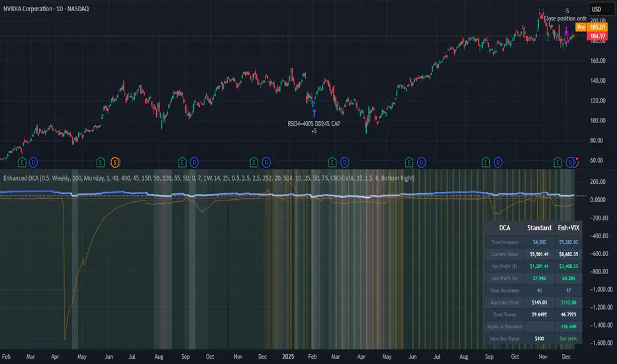Click the -1,000.00 indicator scale label
Screen dimensions: 617x364
pos(601,289)
